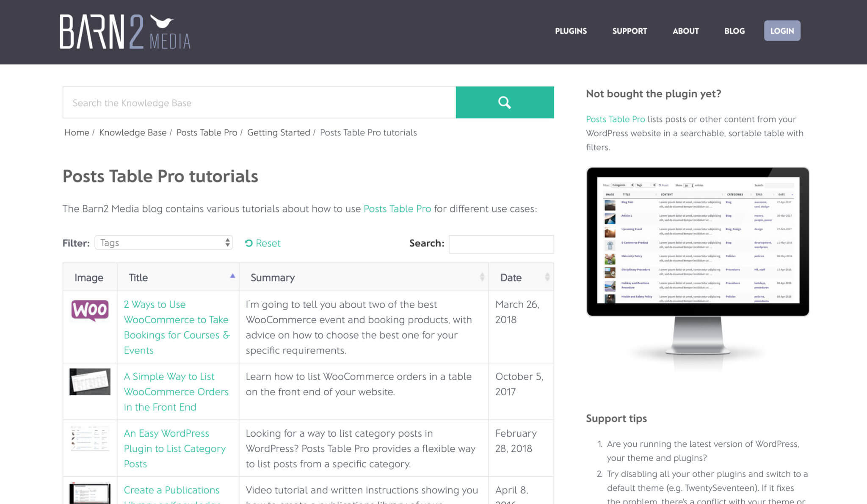867x504 pixels.
Task: Click the Barn2 Media bird logo
Action: [125, 32]
